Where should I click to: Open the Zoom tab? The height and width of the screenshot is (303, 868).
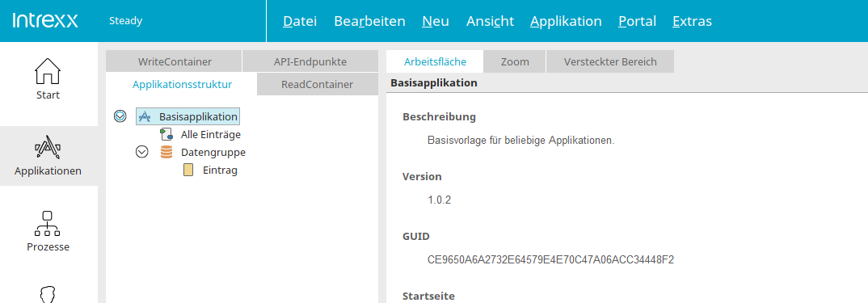click(x=515, y=61)
